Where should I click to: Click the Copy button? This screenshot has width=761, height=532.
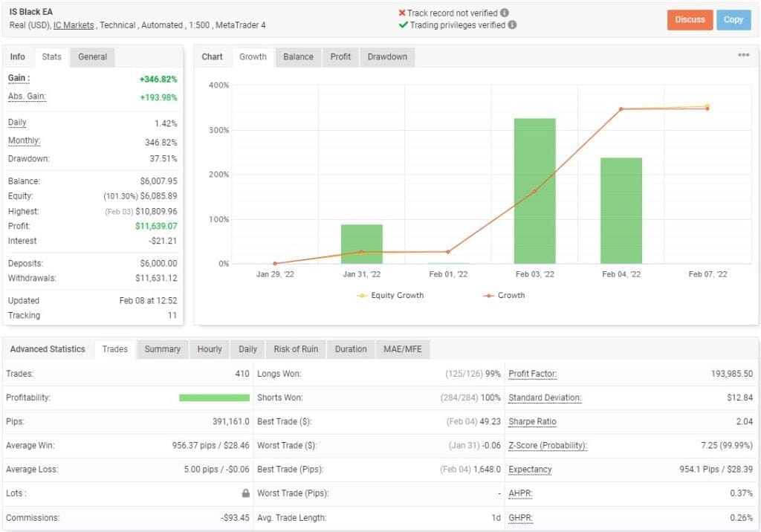point(734,20)
